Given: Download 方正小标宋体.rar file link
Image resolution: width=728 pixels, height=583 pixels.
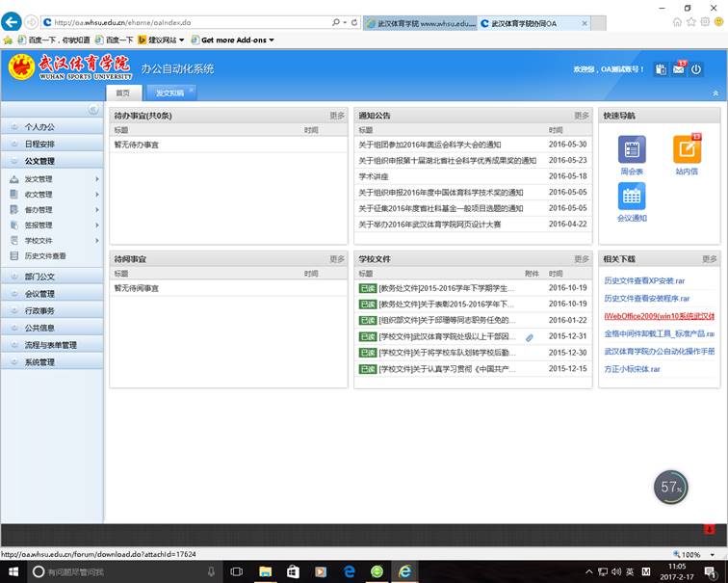Looking at the screenshot, I should click(632, 369).
